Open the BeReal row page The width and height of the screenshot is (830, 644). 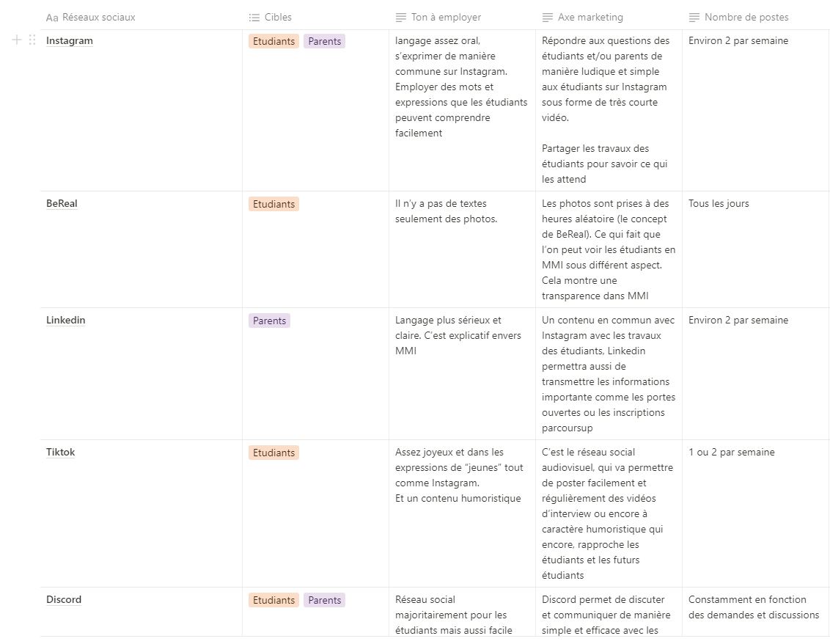(x=62, y=204)
